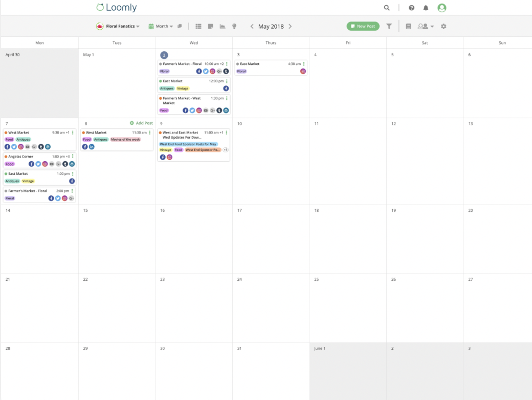Click Add Post on May 8
This screenshot has width=532, height=400.
pos(141,123)
